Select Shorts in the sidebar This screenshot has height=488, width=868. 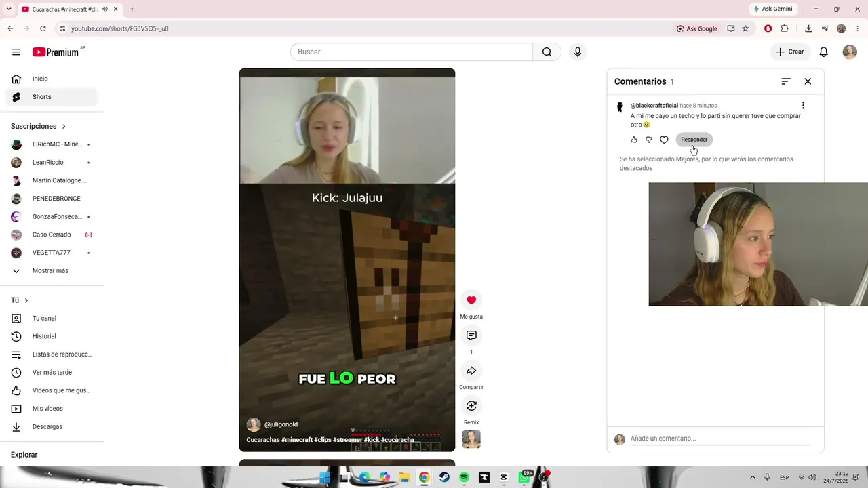(x=53, y=97)
